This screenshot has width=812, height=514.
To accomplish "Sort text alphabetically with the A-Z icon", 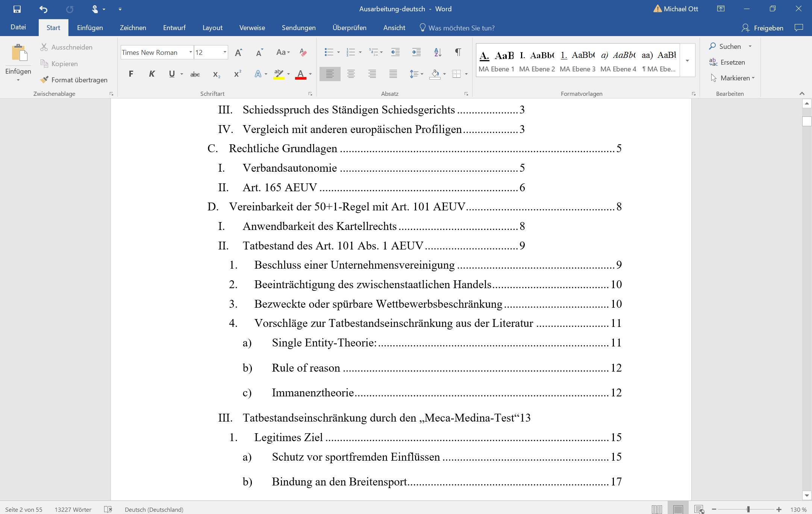I will [x=437, y=52].
